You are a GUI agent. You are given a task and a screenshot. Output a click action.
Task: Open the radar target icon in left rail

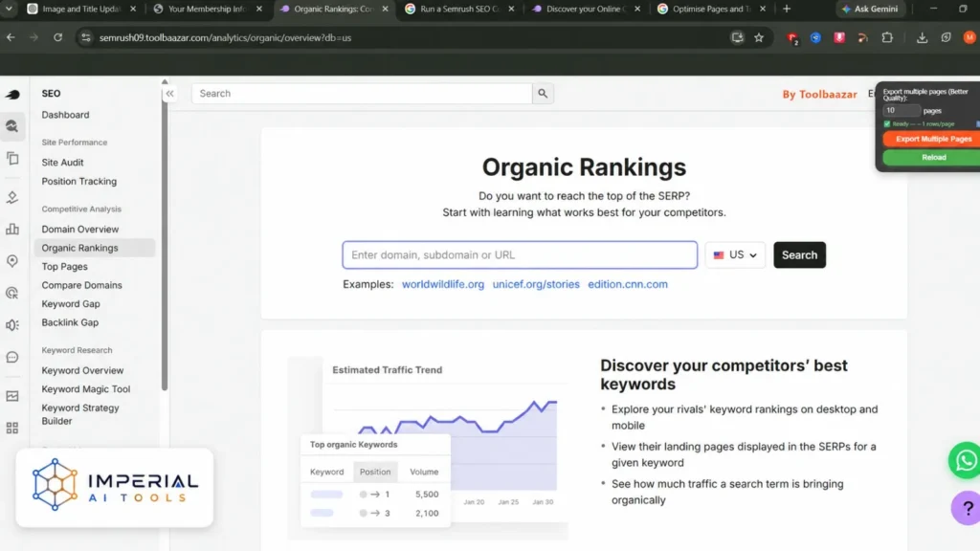12,293
